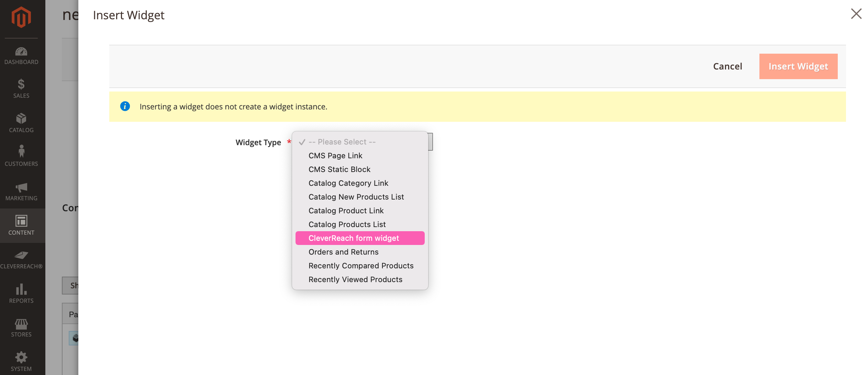Select Catalog New Products List option
The image size is (868, 375).
[356, 197]
